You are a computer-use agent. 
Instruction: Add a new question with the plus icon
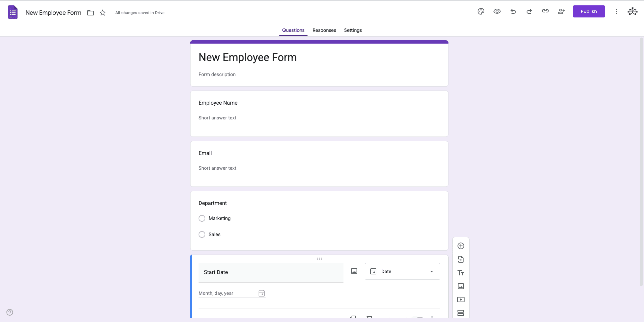click(x=461, y=246)
